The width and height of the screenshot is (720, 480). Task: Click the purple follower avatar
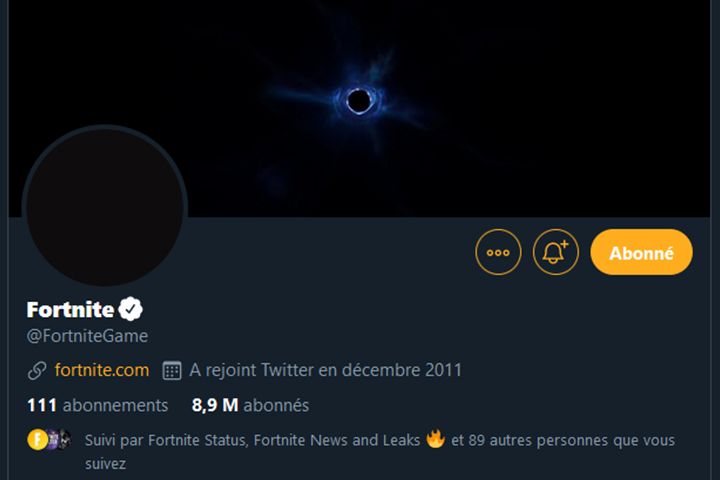click(51, 439)
